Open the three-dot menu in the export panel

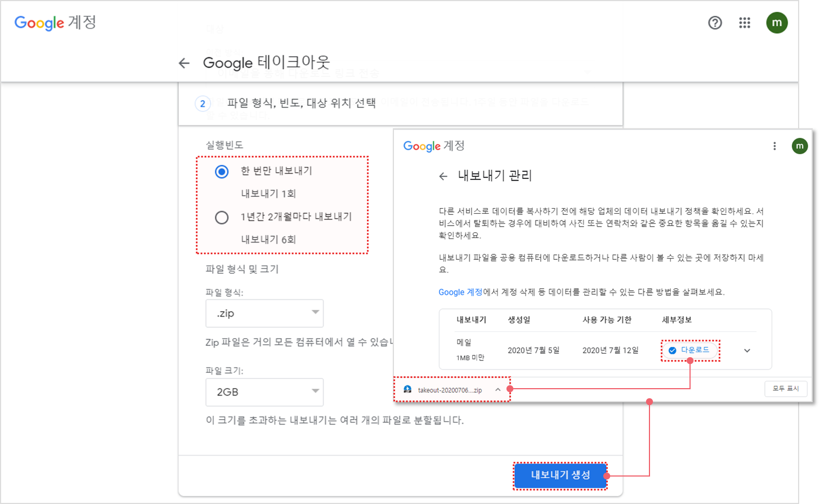(x=774, y=146)
